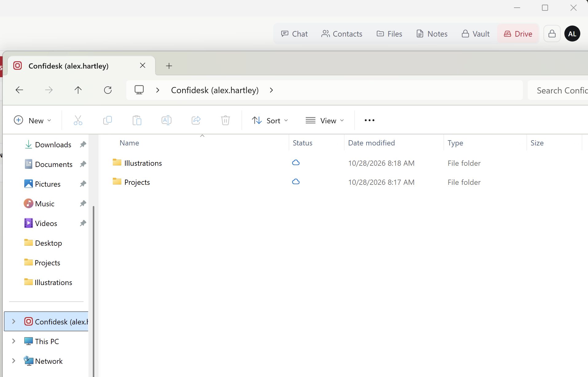Click date 10/28/2026 8:17 AM cell

pos(381,182)
